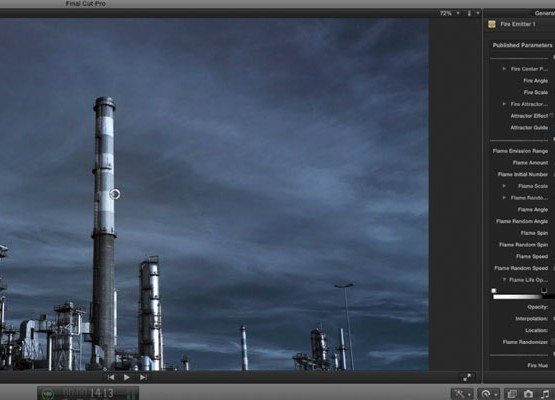Jump to the previous edit point

(110, 377)
